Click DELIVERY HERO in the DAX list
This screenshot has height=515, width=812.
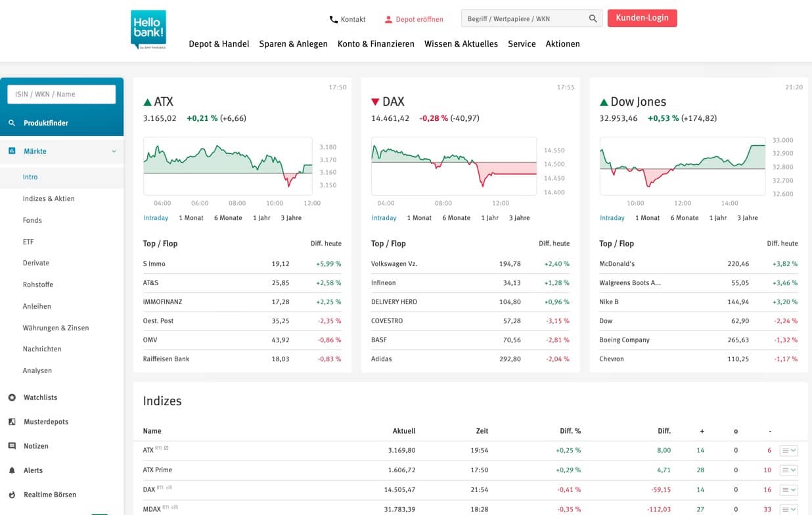click(394, 302)
